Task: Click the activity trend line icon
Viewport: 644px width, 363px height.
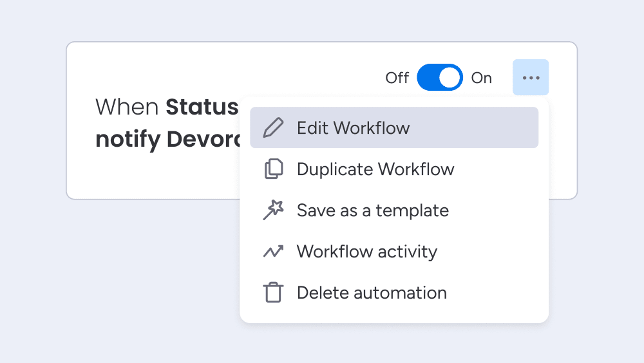Action: pos(274,251)
